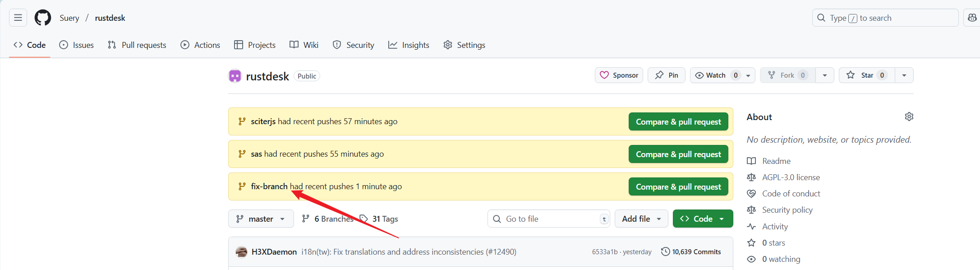Go to GitHub home via Octocat logo
The image size is (980, 270).
(43, 18)
